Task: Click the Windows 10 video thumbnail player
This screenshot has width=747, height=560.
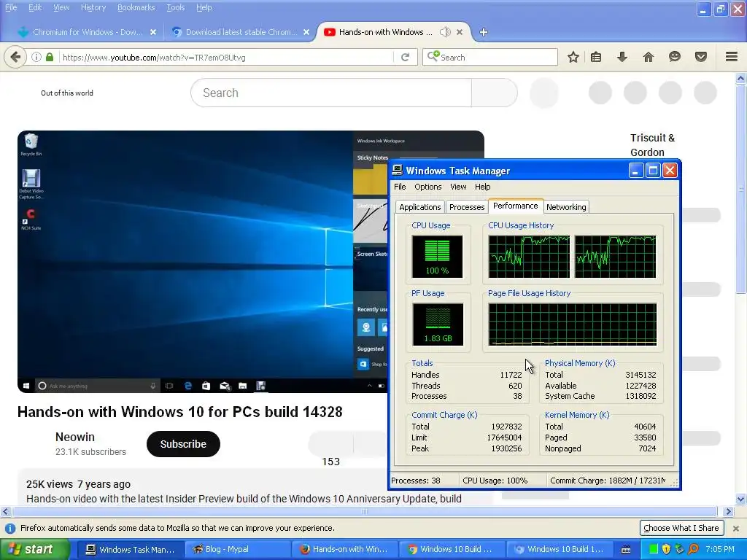Action: tap(203, 262)
